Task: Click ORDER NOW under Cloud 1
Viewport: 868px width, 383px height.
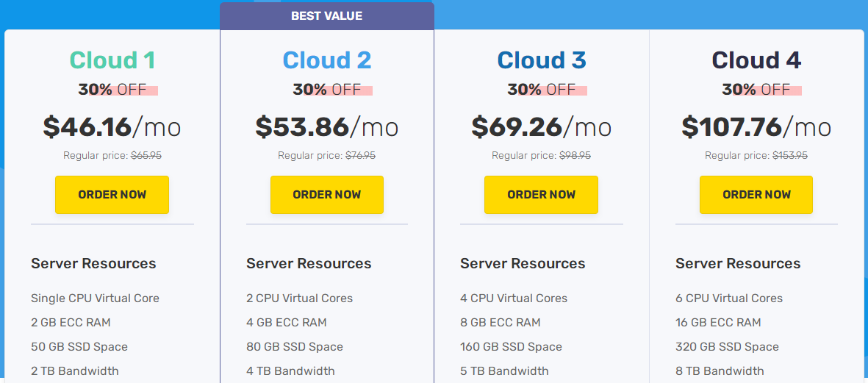Action: click(112, 195)
